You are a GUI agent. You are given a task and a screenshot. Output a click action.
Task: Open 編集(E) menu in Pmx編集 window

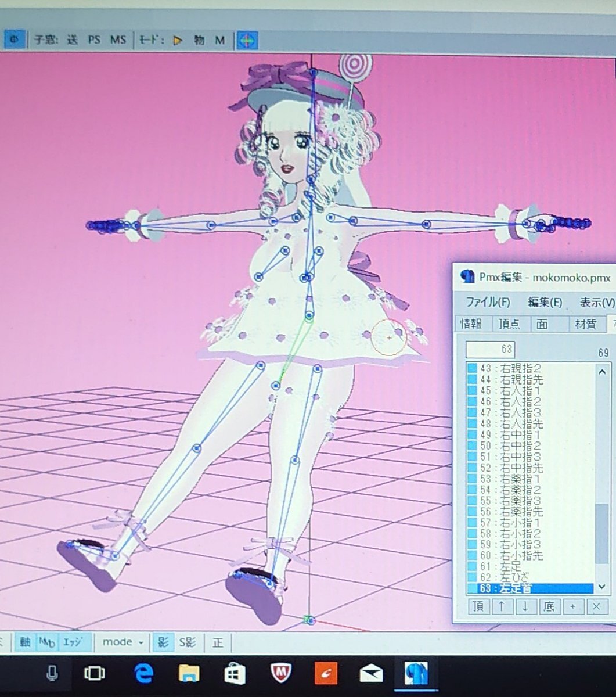(545, 302)
